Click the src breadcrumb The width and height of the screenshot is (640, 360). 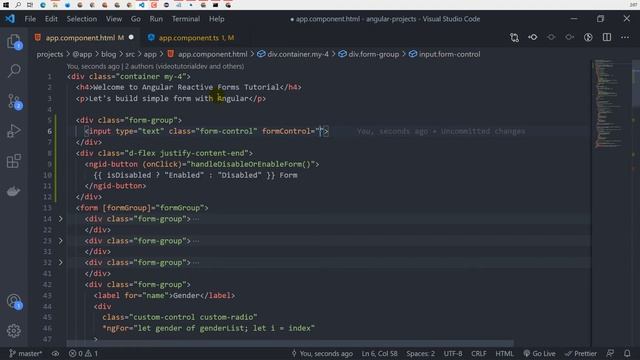[x=130, y=54]
